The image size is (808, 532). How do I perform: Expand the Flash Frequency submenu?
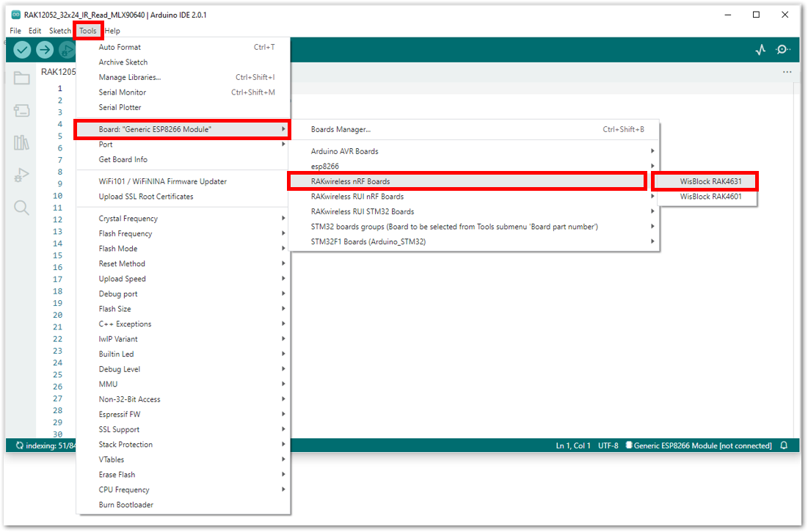point(183,233)
